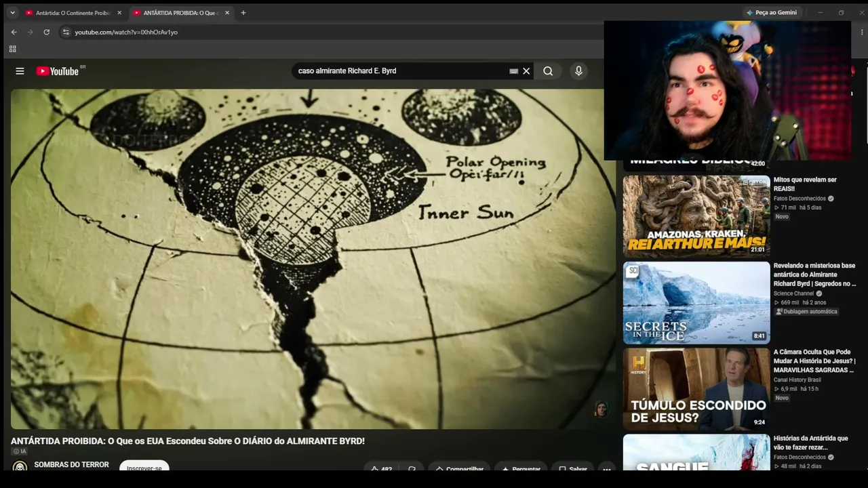Visit the Canal History Brasil channel link
Image resolution: width=868 pixels, height=488 pixels.
(x=797, y=380)
